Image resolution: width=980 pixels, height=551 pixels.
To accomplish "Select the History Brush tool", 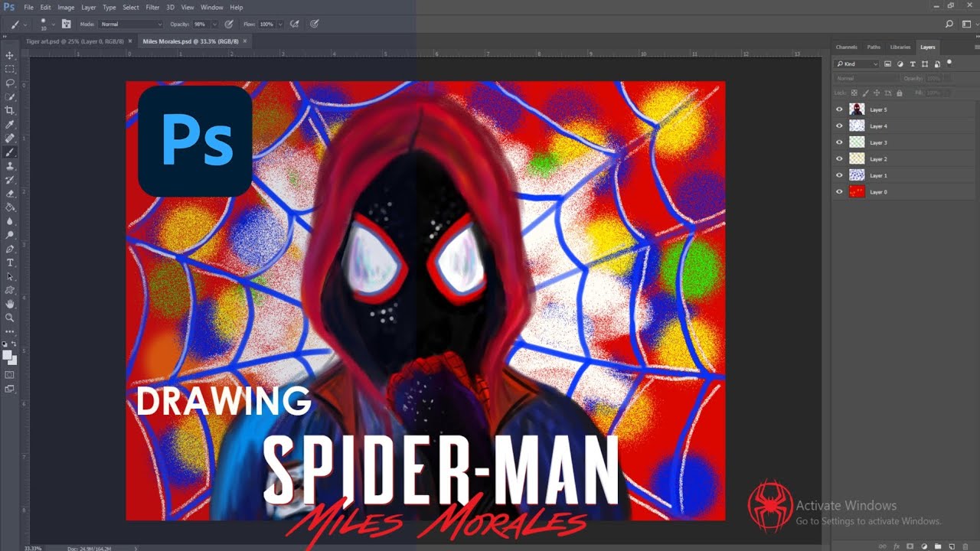I will [10, 179].
